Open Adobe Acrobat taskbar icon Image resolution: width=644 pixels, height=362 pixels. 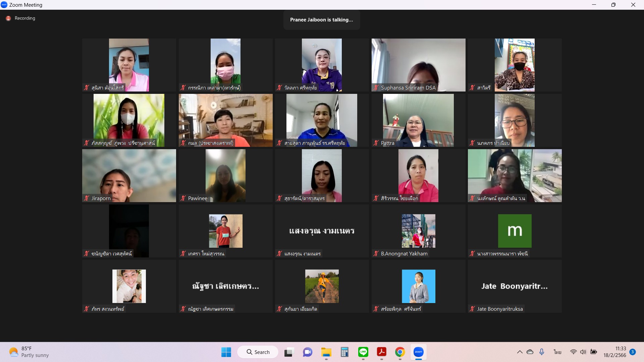tap(382, 352)
